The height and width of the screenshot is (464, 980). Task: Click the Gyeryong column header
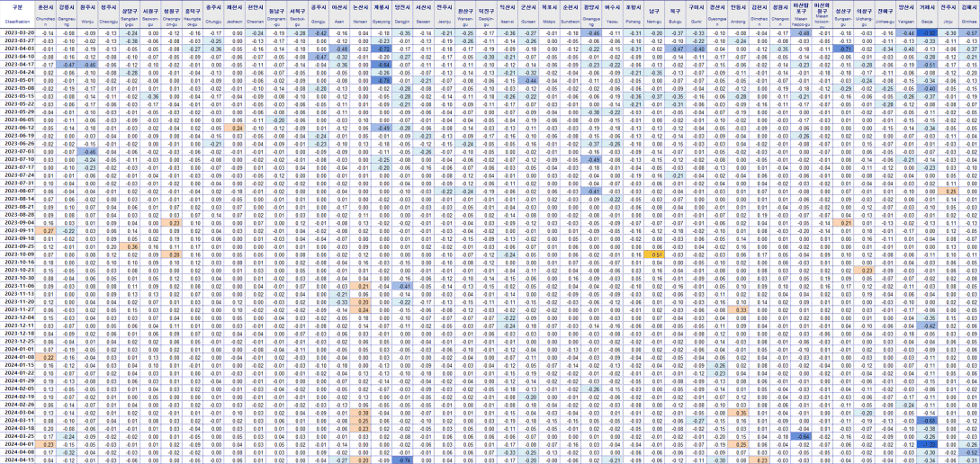382,13
